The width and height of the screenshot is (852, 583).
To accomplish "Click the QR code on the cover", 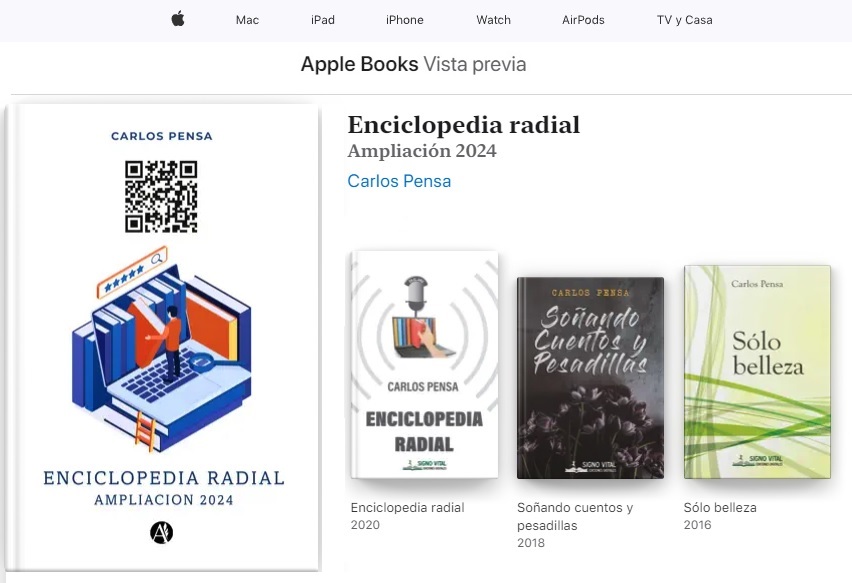I will click(161, 197).
